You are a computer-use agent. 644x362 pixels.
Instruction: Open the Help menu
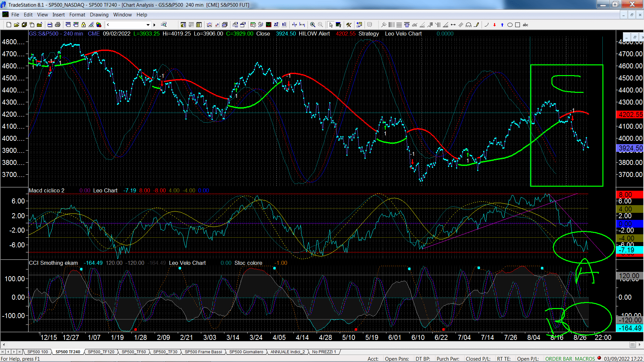pos(142,15)
